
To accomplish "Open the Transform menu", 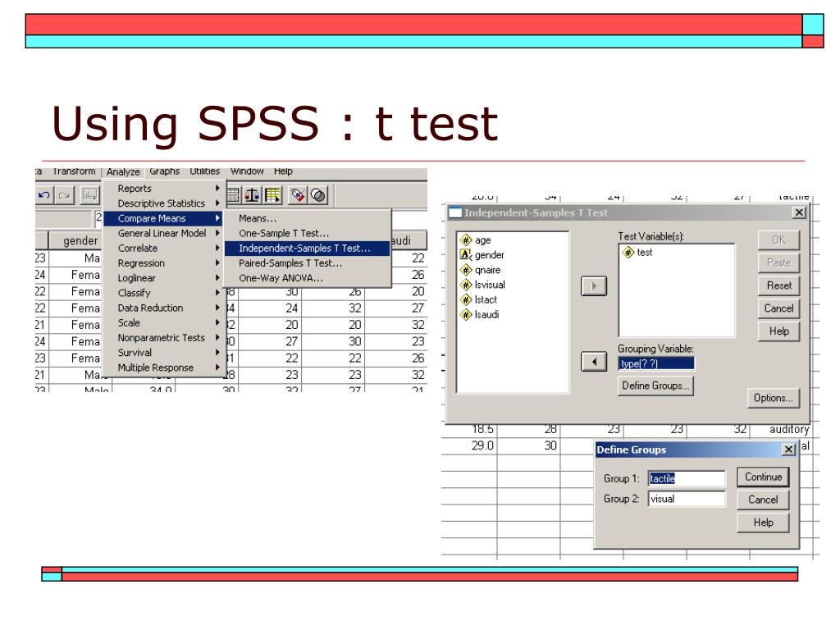I will coord(74,171).
